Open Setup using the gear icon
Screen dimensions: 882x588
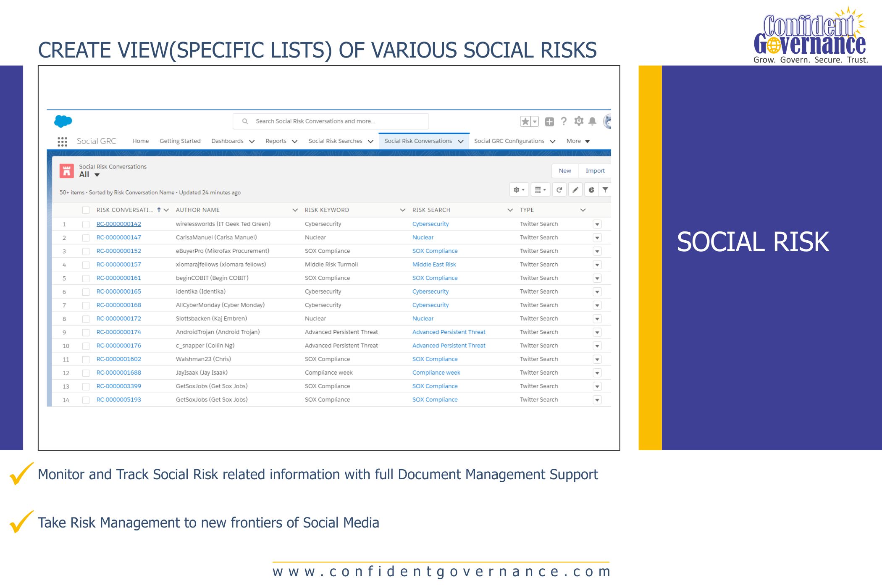[578, 121]
